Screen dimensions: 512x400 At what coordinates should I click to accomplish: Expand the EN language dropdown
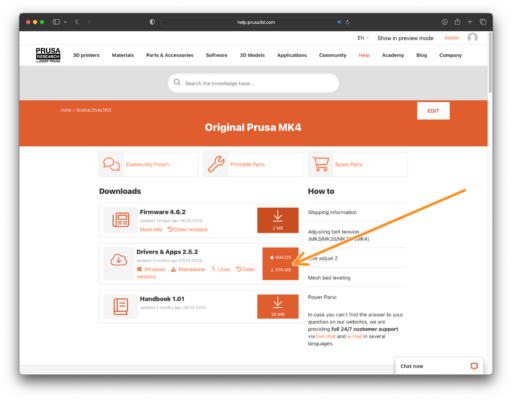(x=363, y=38)
